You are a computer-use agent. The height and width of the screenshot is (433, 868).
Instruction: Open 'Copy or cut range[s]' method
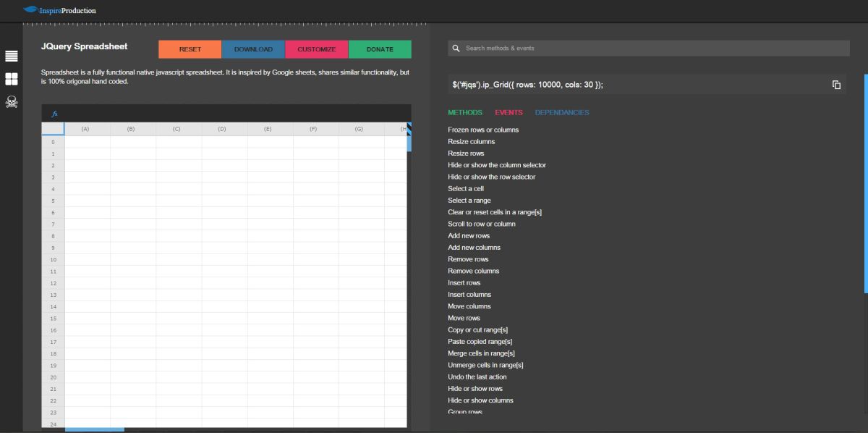(478, 329)
